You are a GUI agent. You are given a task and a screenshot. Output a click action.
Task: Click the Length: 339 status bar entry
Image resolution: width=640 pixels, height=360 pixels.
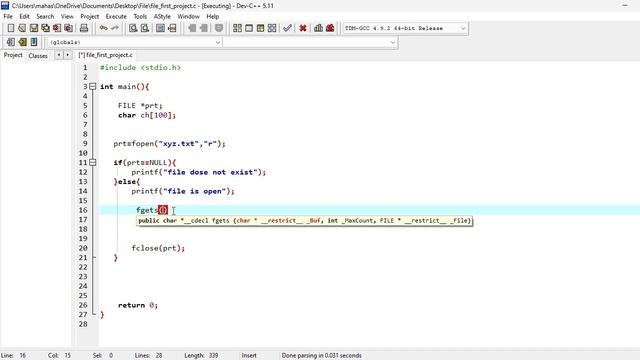pyautogui.click(x=201, y=356)
